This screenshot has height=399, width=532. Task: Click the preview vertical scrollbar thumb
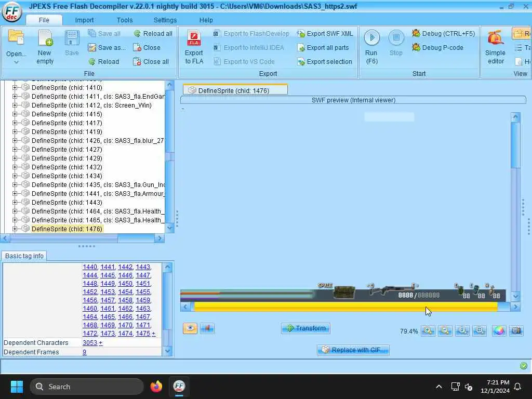point(515,145)
